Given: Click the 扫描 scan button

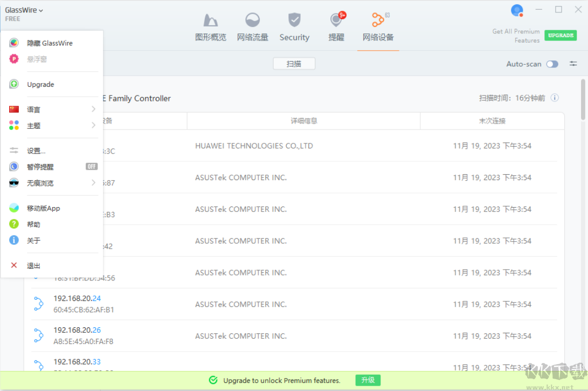Looking at the screenshot, I should (x=294, y=64).
